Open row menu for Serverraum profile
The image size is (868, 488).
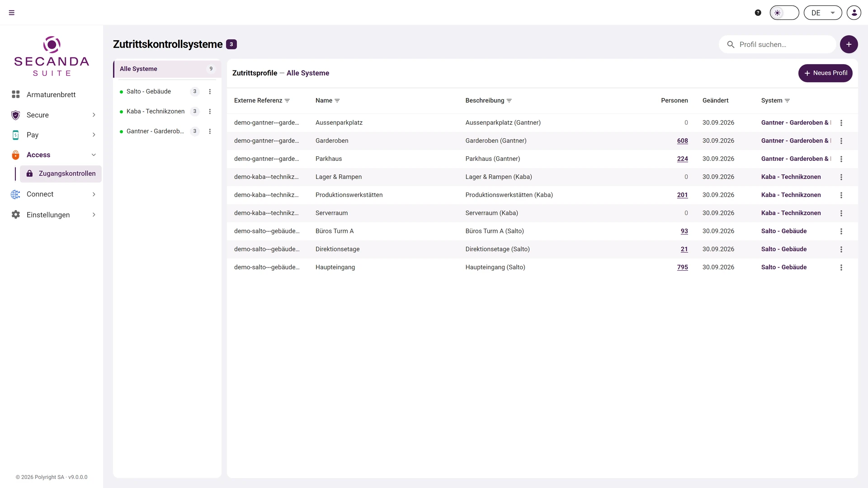841,213
